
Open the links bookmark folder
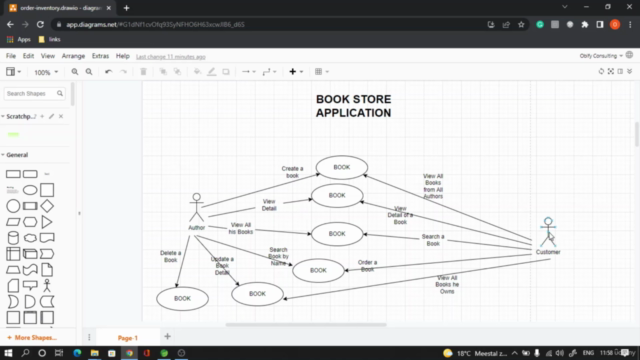[x=50, y=40]
